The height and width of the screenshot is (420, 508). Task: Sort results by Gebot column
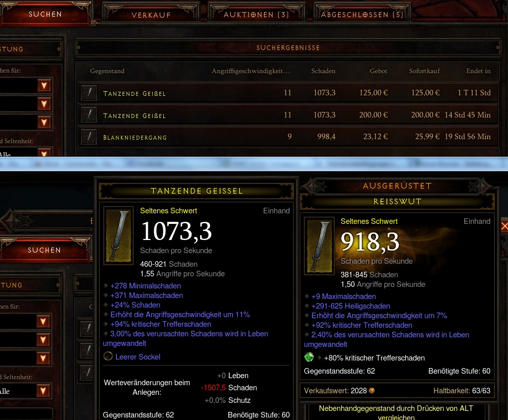coord(378,71)
